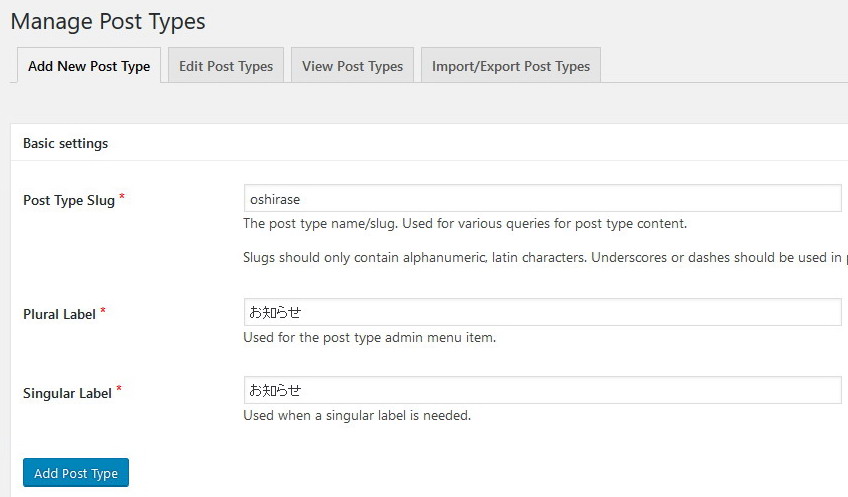The width and height of the screenshot is (848, 497).
Task: Go to the View Post Types tab
Action: click(x=352, y=66)
